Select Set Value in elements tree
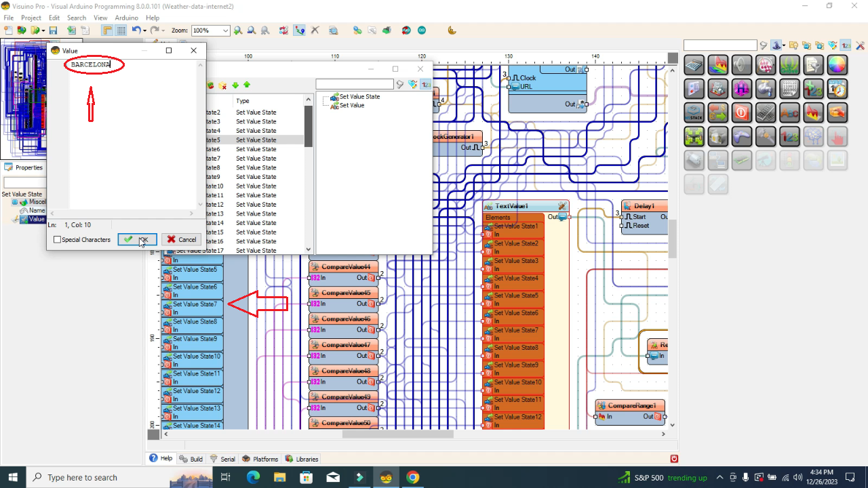Image resolution: width=868 pixels, height=488 pixels. coord(351,106)
